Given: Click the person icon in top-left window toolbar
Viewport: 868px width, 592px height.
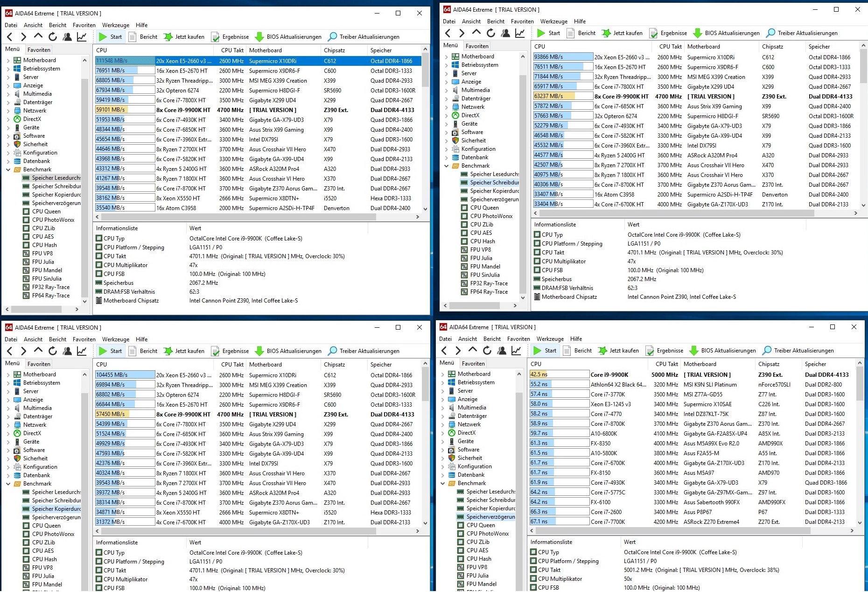Looking at the screenshot, I should [67, 37].
